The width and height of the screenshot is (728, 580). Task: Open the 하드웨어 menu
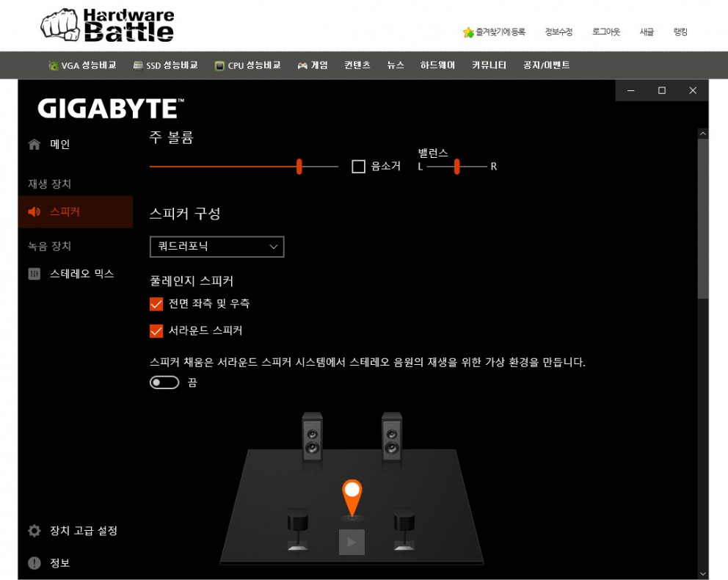pyautogui.click(x=438, y=65)
